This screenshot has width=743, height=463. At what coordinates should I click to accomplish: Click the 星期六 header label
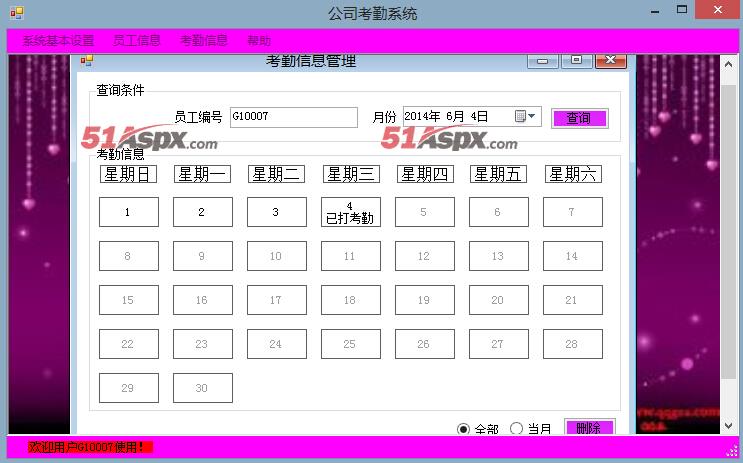click(573, 174)
